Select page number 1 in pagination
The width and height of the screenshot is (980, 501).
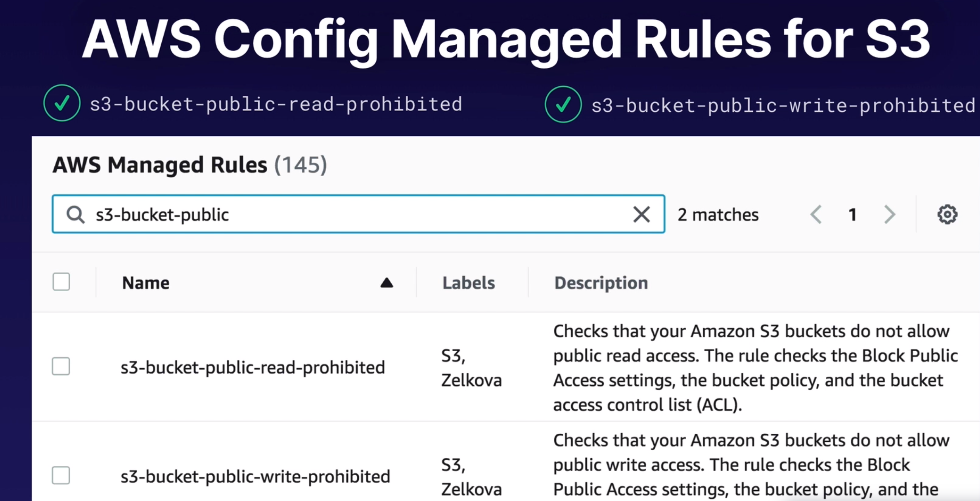click(852, 214)
